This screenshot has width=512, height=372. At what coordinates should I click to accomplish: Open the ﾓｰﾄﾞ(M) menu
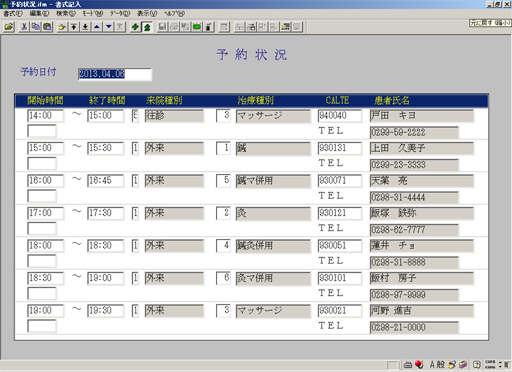click(93, 14)
